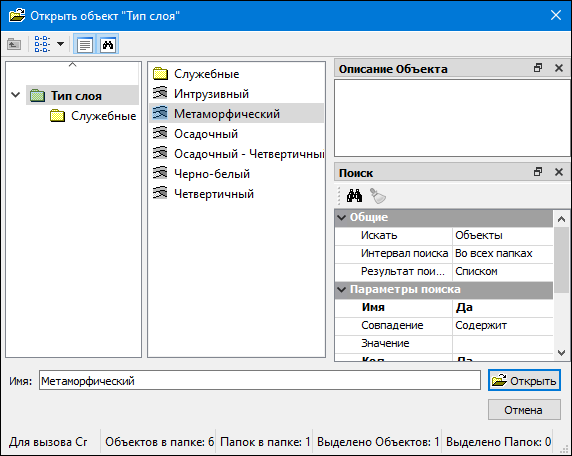The image size is (572, 456).
Task: Click the dialog title folder icon
Action: (17, 15)
